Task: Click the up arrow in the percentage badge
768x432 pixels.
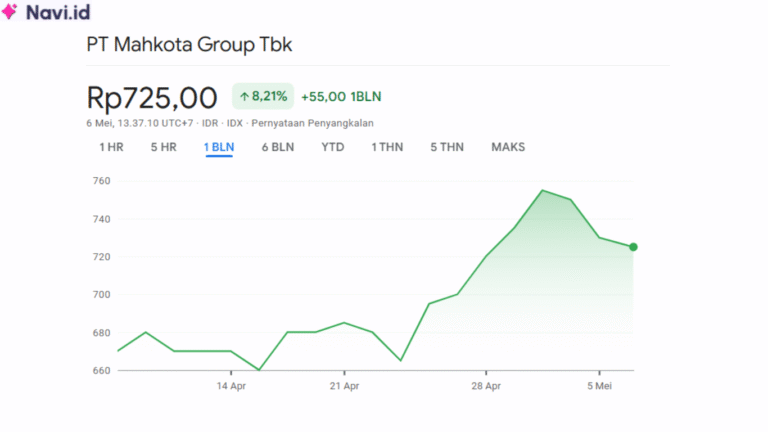Action: click(x=244, y=96)
